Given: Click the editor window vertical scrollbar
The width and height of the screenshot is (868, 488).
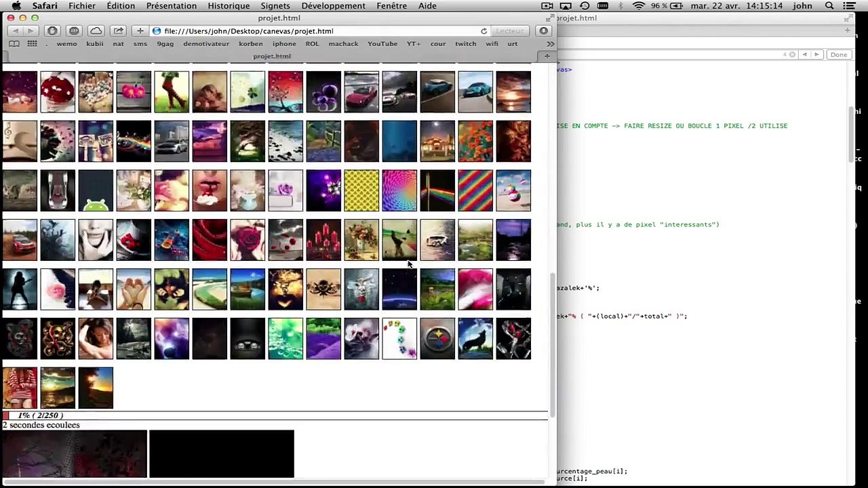Looking at the screenshot, I should tap(852, 134).
